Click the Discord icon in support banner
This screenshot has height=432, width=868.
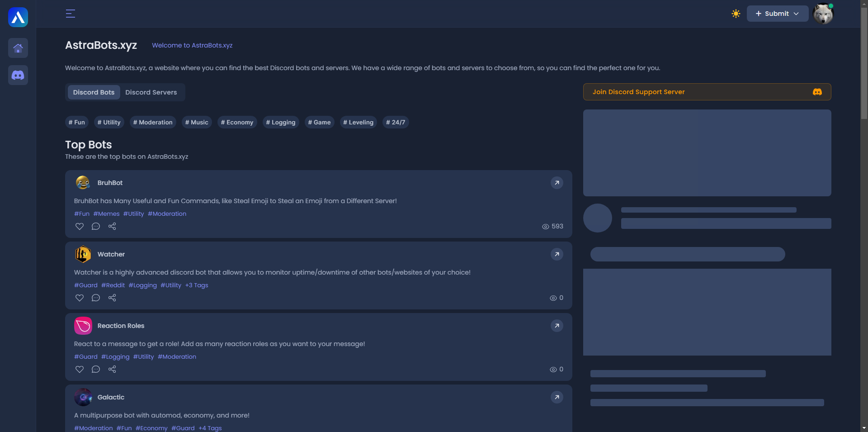tap(817, 92)
